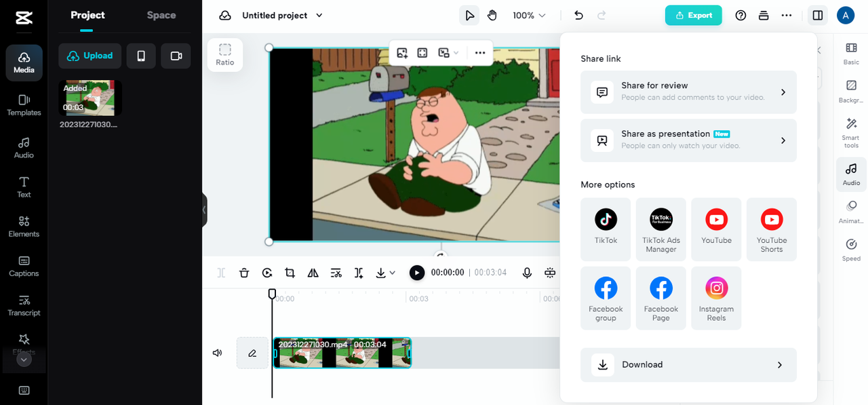Open the Audio library in left sidebar

click(24, 147)
